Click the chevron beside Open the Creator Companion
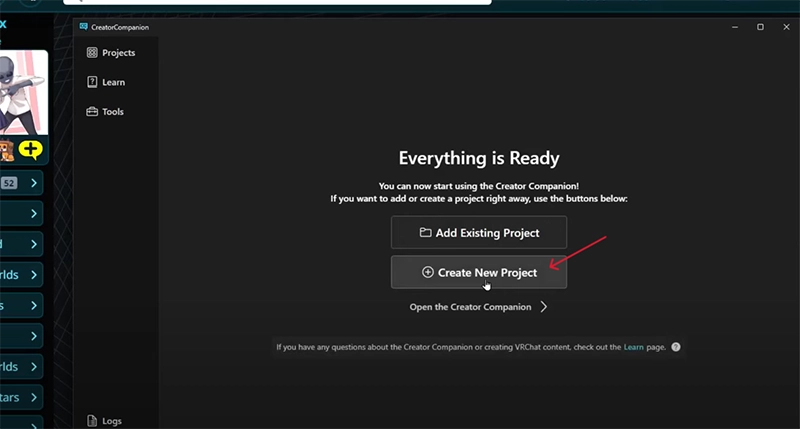Viewport: 800px width, 429px height. click(544, 307)
